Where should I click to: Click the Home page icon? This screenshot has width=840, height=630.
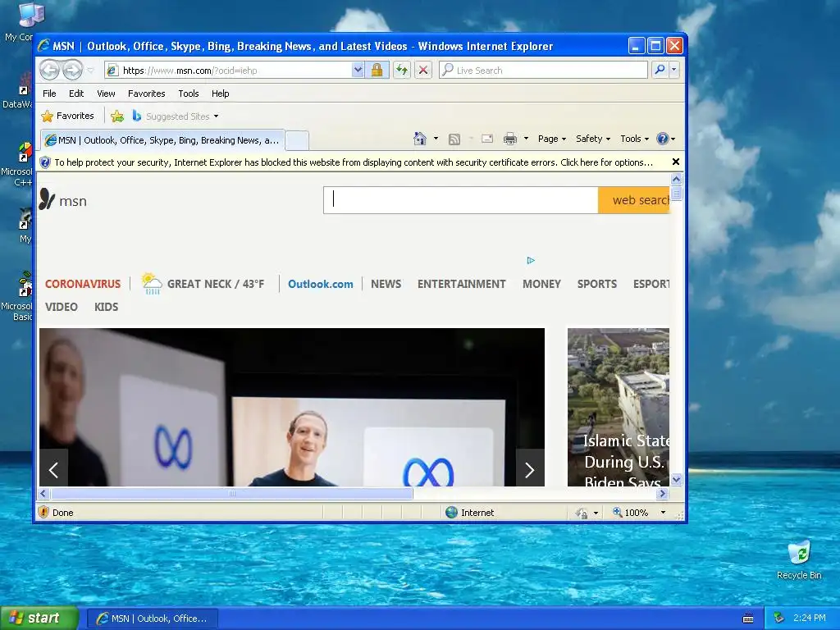419,139
